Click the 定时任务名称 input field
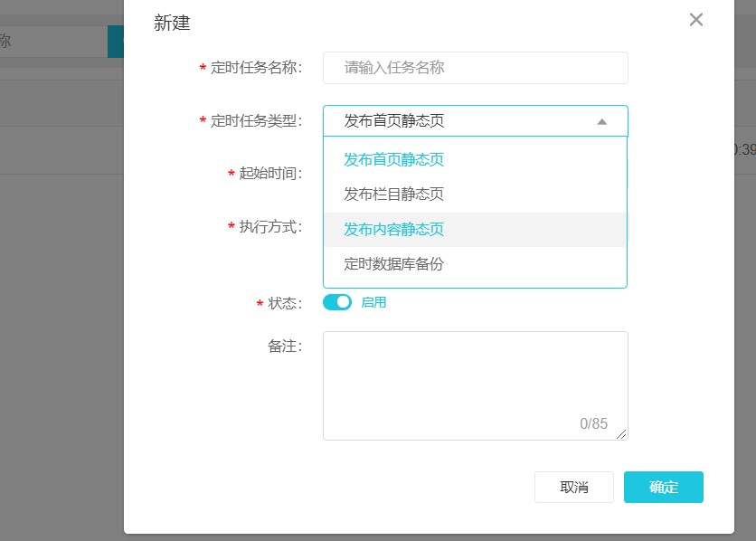Screen dimensions: 756x541 [x=475, y=68]
